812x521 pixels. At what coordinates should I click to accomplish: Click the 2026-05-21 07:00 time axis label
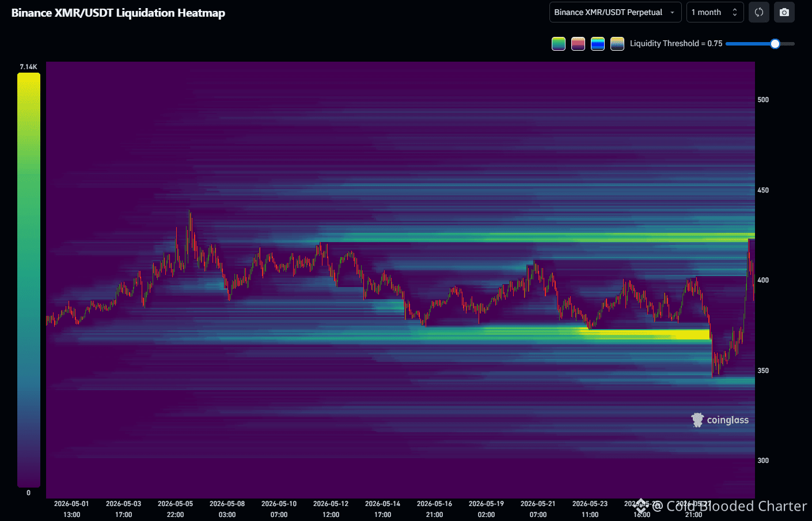(x=538, y=509)
